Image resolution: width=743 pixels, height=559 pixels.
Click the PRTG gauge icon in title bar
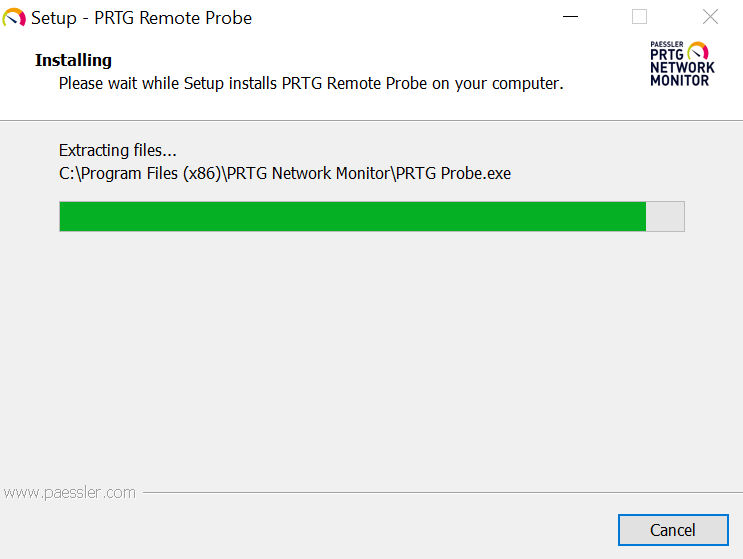tap(15, 17)
